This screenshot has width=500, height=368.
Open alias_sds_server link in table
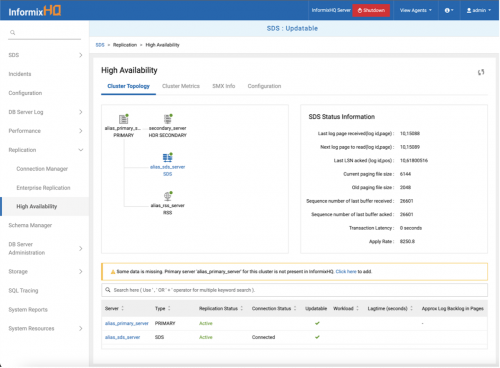122,337
